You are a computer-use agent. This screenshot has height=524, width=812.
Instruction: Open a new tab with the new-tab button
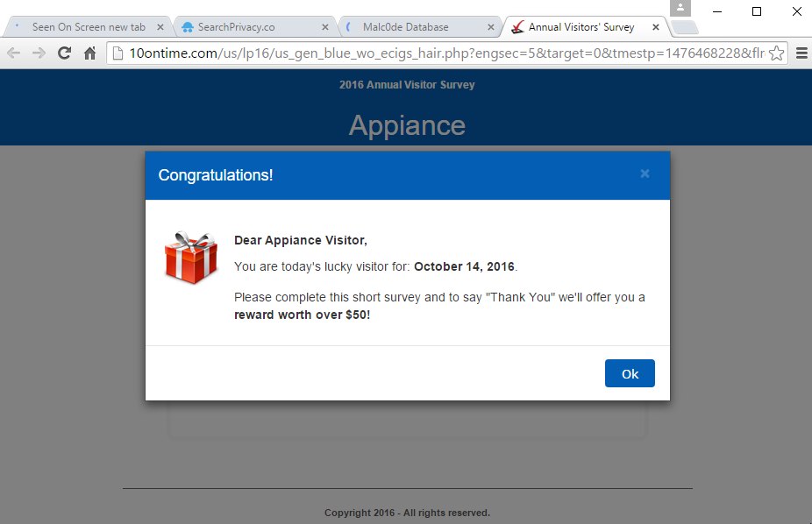686,27
